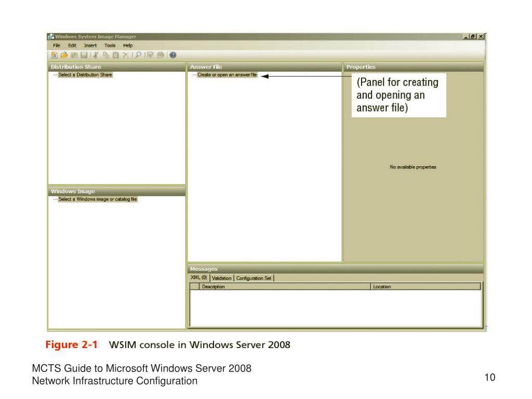Screen dimensions: 532x399
Task: Switch to the XML (0) messages tab
Action: [x=199, y=277]
